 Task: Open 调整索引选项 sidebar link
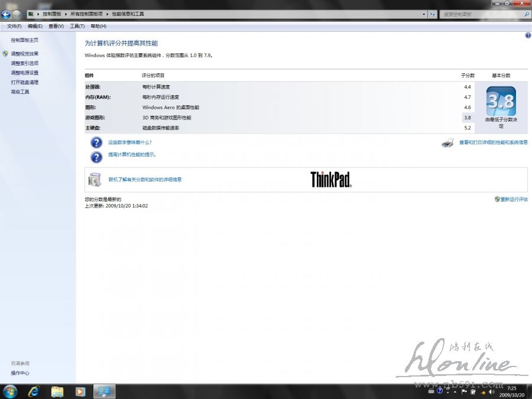[x=24, y=63]
